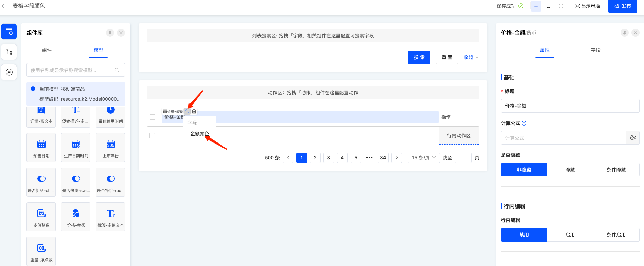Switch to mobile preview mode icon

[x=549, y=6]
